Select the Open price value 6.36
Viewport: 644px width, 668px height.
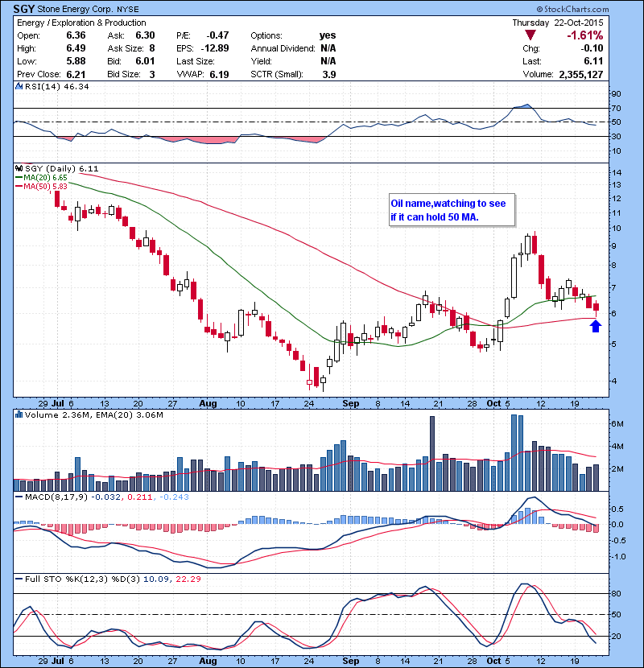tap(76, 35)
